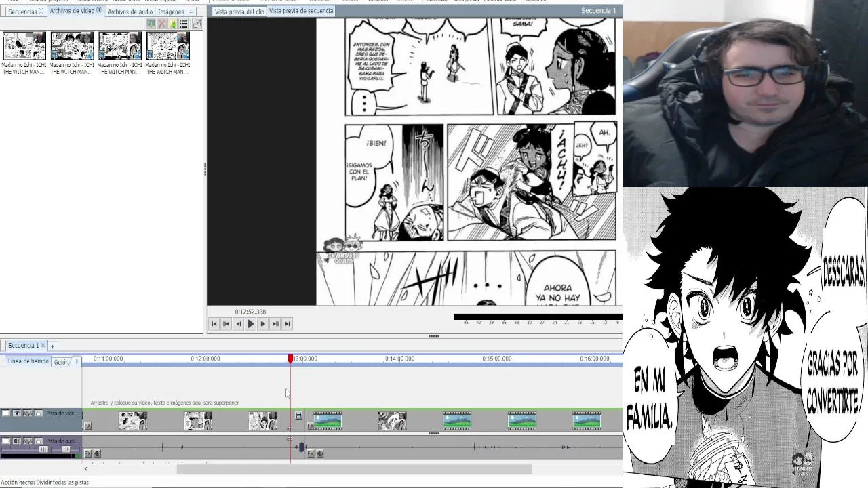Toggle the video track selection checkbox

[x=5, y=413]
